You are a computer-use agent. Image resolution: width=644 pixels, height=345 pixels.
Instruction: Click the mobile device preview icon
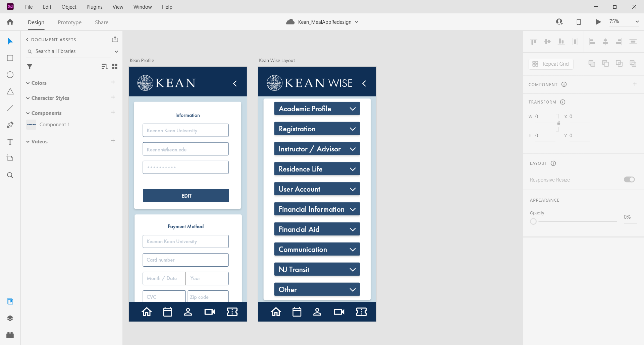(579, 22)
